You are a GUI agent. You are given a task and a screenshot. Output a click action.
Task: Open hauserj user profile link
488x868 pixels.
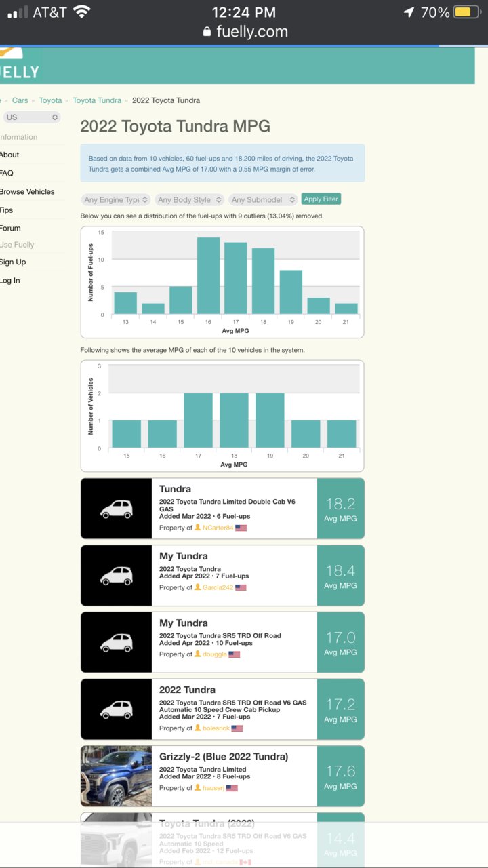213,788
